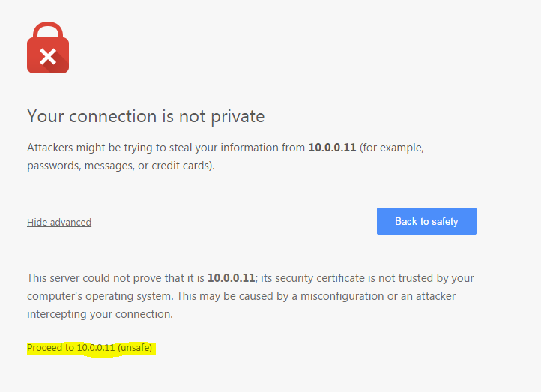This screenshot has height=392, width=541.
Task: Click bold 10.0.0.11 in the server paragraph
Action: pos(232,278)
